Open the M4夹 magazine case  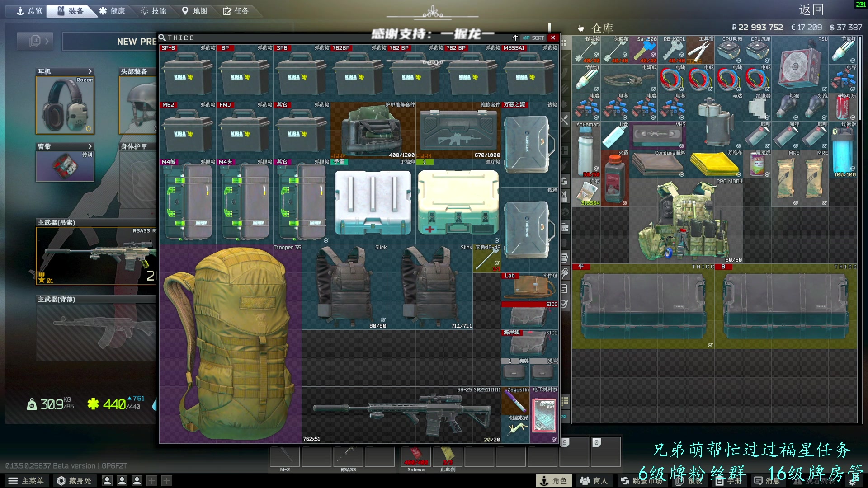point(245,201)
